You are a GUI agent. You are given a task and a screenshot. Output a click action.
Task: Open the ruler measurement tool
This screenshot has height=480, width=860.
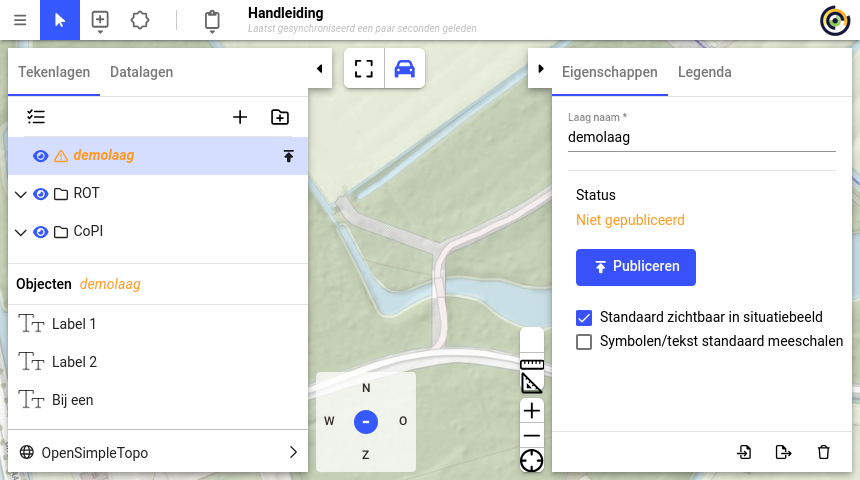[x=532, y=363]
